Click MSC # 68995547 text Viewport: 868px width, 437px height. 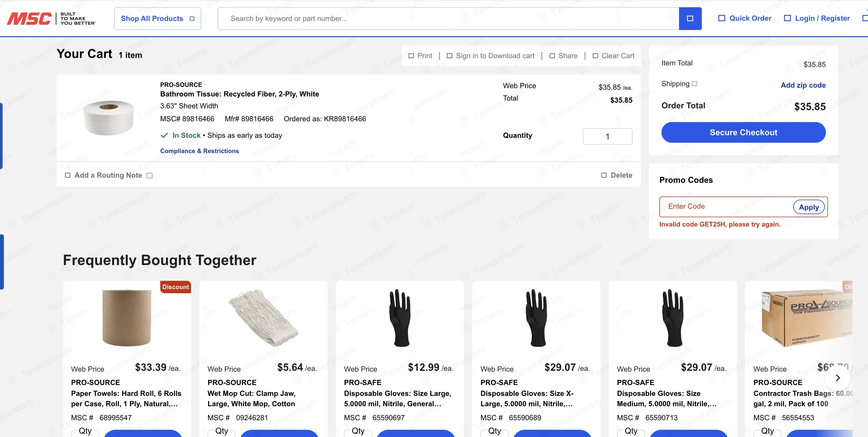[101, 418]
